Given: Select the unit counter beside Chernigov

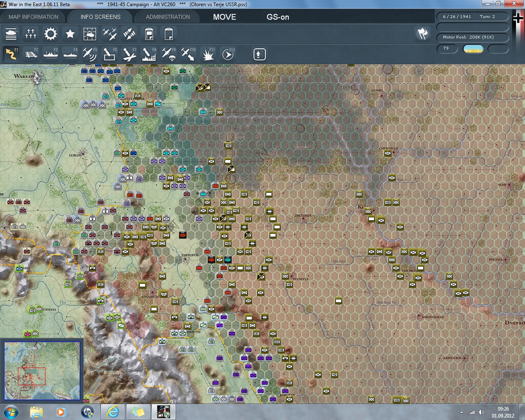Looking at the screenshot, I should click(388, 153).
